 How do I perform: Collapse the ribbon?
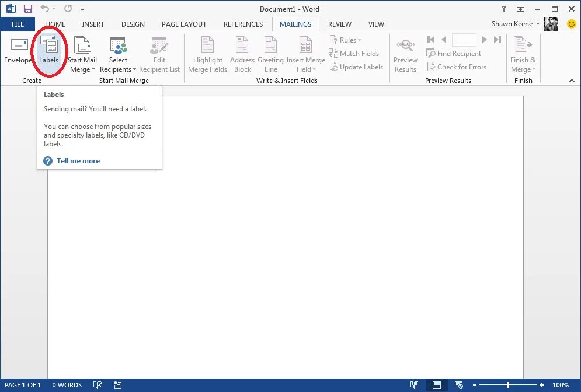572,80
